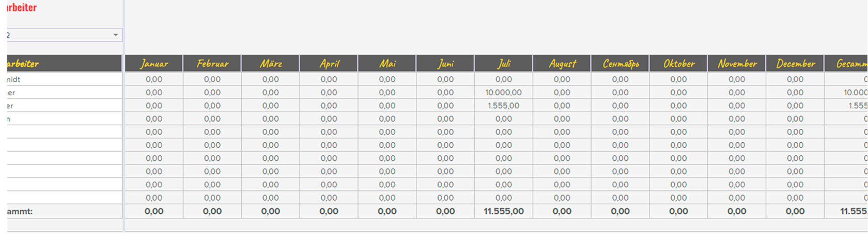This screenshot has width=868, height=237.
Task: Select the 11.555,00 total under Juli
Action: (504, 211)
